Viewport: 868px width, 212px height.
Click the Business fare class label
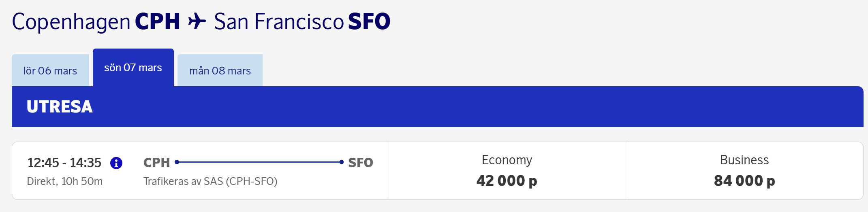tap(744, 160)
